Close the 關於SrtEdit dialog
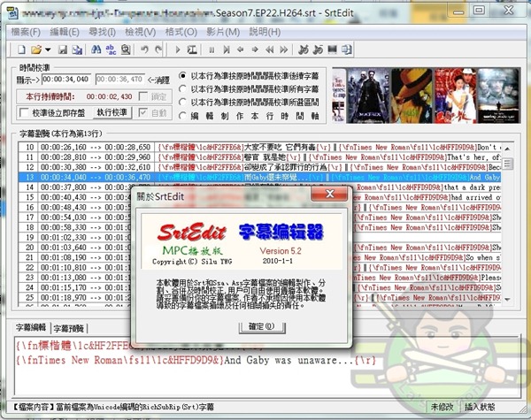Image resolution: width=531 pixels, height=420 pixels. [329, 194]
